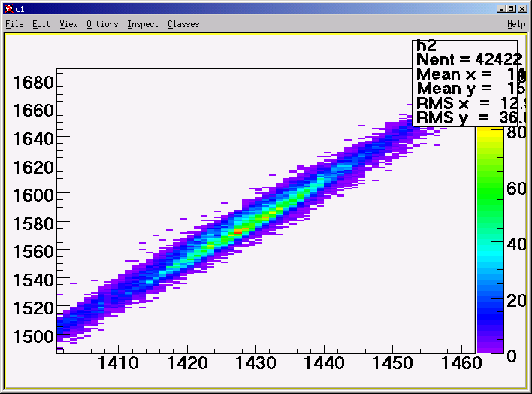Open the Classes menu
This screenshot has width=532, height=394.
183,24
